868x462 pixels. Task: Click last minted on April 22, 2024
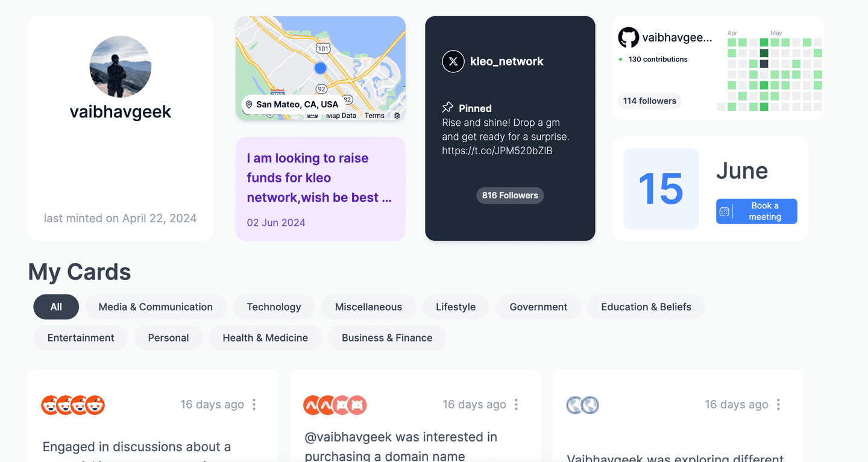click(121, 218)
